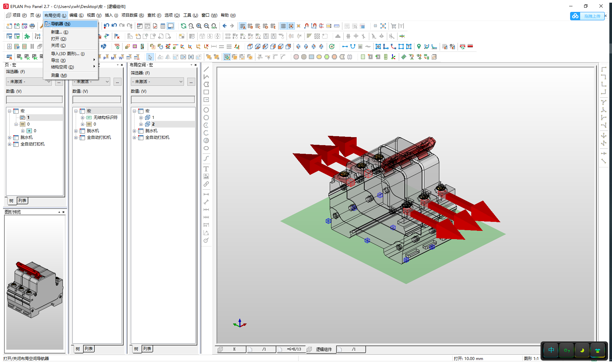Image resolution: width=612 pixels, height=364 pixels.
Task: Open filter dropdown in 布局空间 panel
Action: 157,82
